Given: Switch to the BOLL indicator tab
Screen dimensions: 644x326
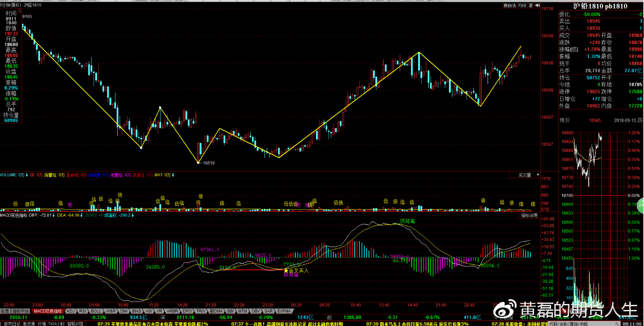Looking at the screenshot, I should (97, 311).
